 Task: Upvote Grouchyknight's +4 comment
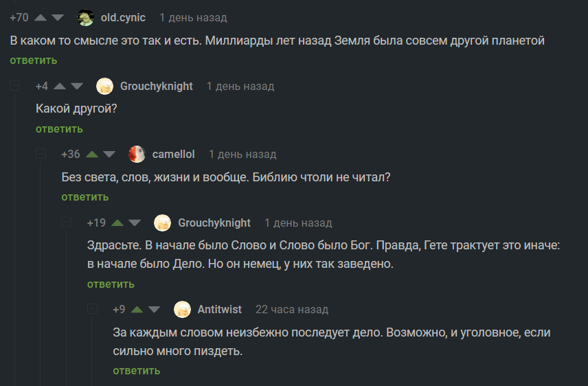[60, 87]
